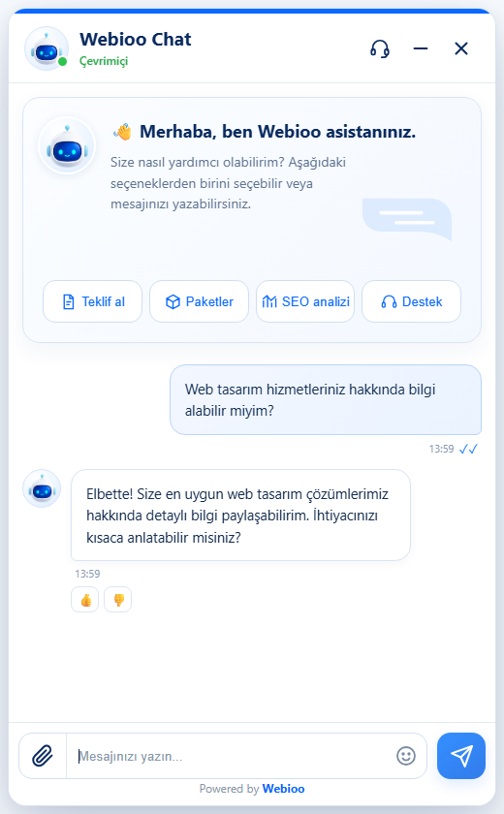Viewport: 504px width, 814px height.
Task: Click the green online status dot
Action: coord(62,62)
